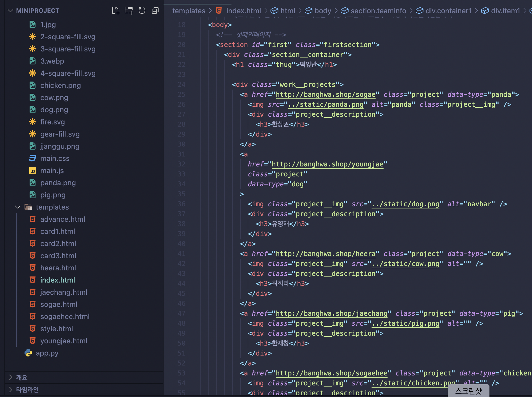Follow the ../static/pig.png path link
Image resolution: width=532 pixels, height=397 pixels.
pyautogui.click(x=405, y=323)
